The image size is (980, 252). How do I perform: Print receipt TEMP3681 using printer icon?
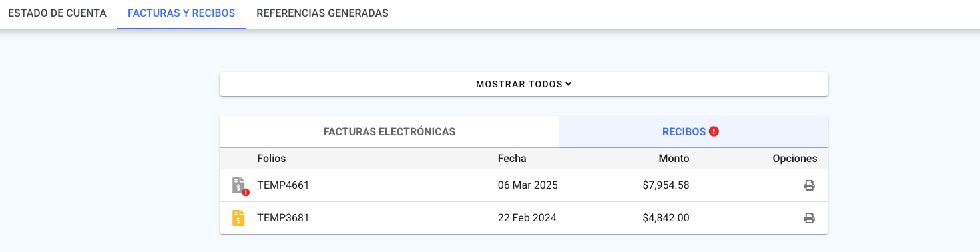[809, 218]
